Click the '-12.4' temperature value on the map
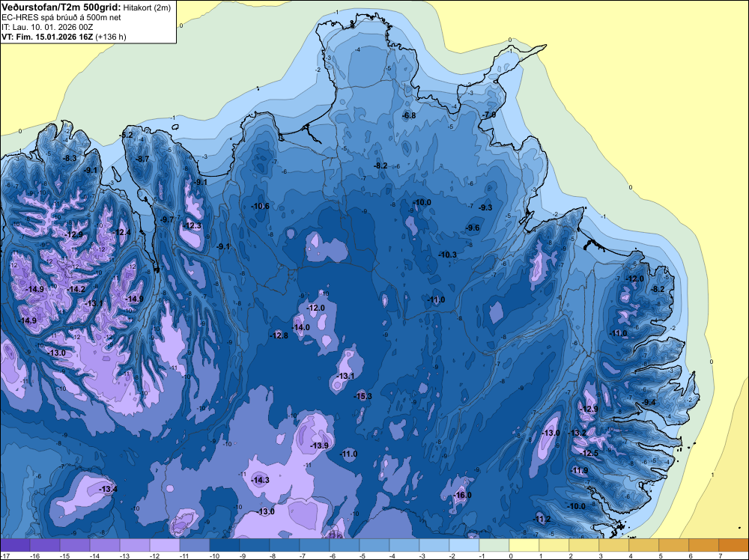The image size is (749, 560). pyautogui.click(x=122, y=232)
